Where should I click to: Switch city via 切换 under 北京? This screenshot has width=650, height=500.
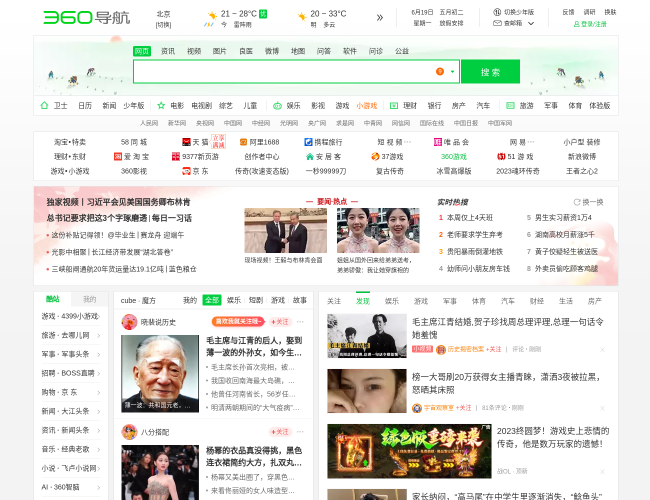[x=163, y=25]
